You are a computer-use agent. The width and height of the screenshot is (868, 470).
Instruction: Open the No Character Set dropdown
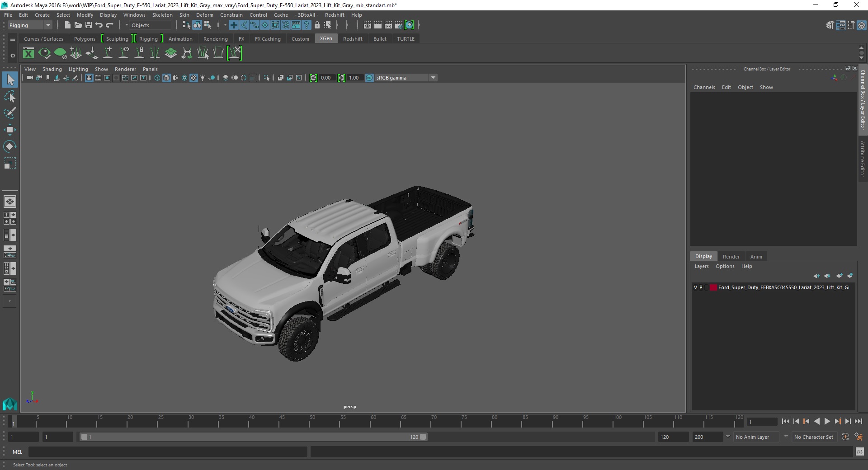point(814,437)
